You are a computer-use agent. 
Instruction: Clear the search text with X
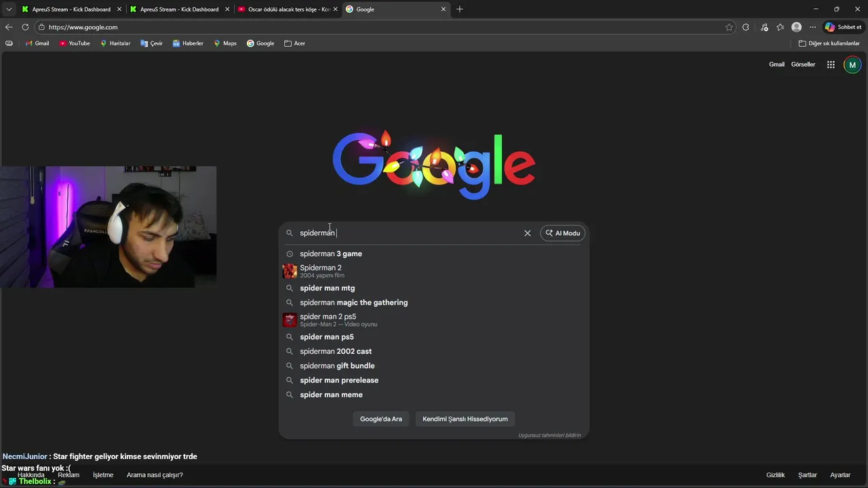528,233
